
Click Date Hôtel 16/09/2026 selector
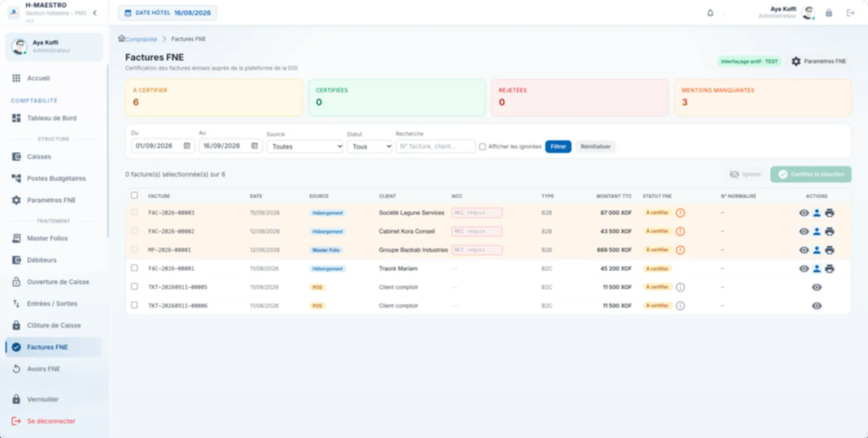[x=167, y=13]
